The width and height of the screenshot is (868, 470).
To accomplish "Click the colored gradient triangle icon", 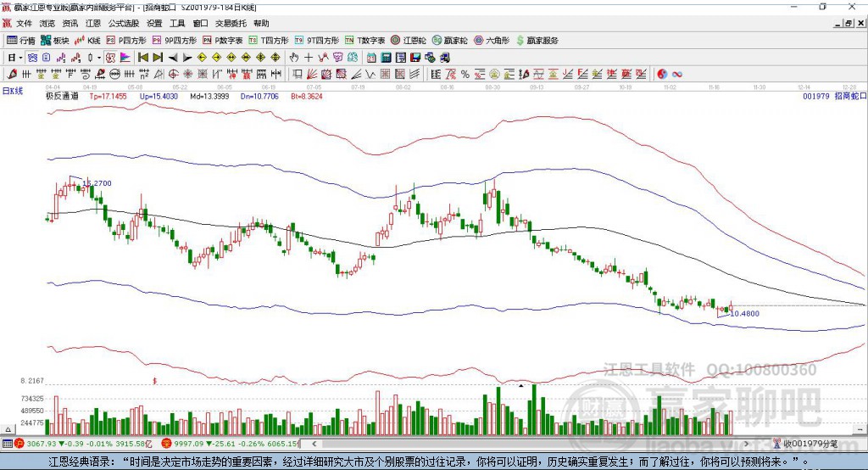I will 125,58.
